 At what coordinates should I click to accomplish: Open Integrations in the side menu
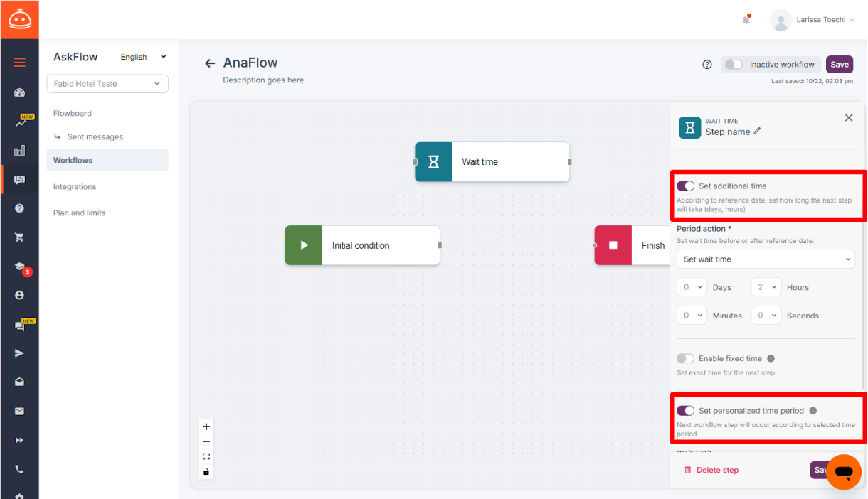pos(75,186)
